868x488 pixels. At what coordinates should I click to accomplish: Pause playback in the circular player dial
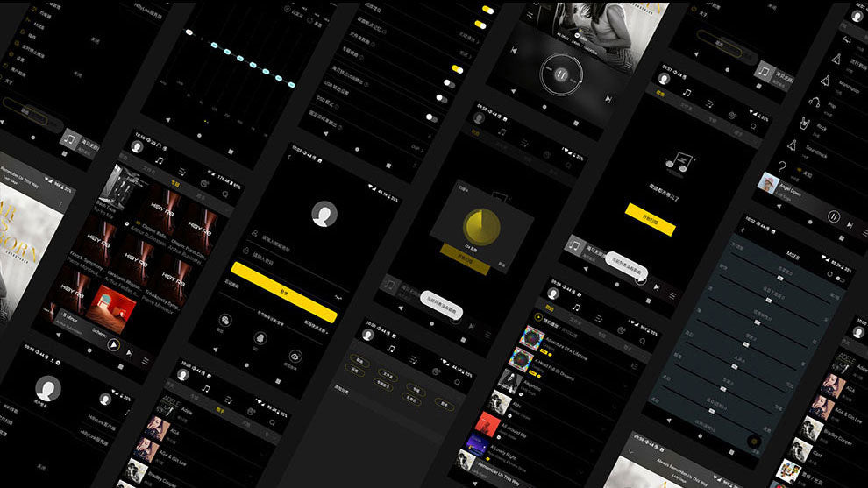pos(559,75)
